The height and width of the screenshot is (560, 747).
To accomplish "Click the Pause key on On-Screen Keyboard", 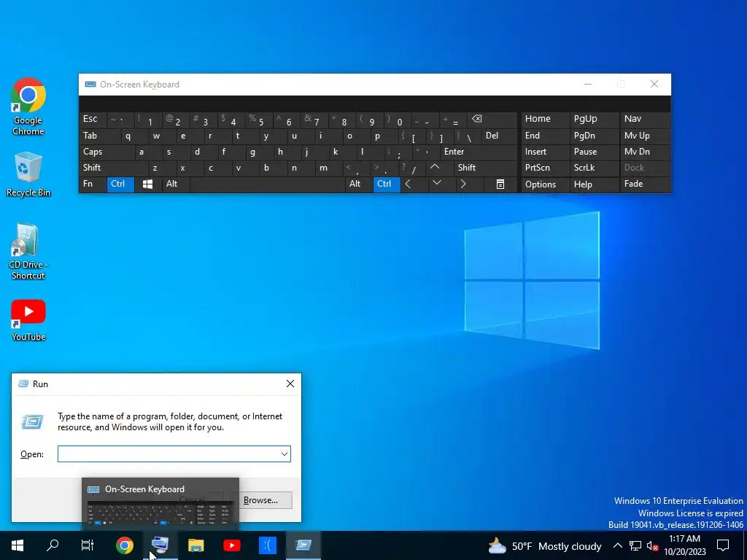I will [594, 152].
